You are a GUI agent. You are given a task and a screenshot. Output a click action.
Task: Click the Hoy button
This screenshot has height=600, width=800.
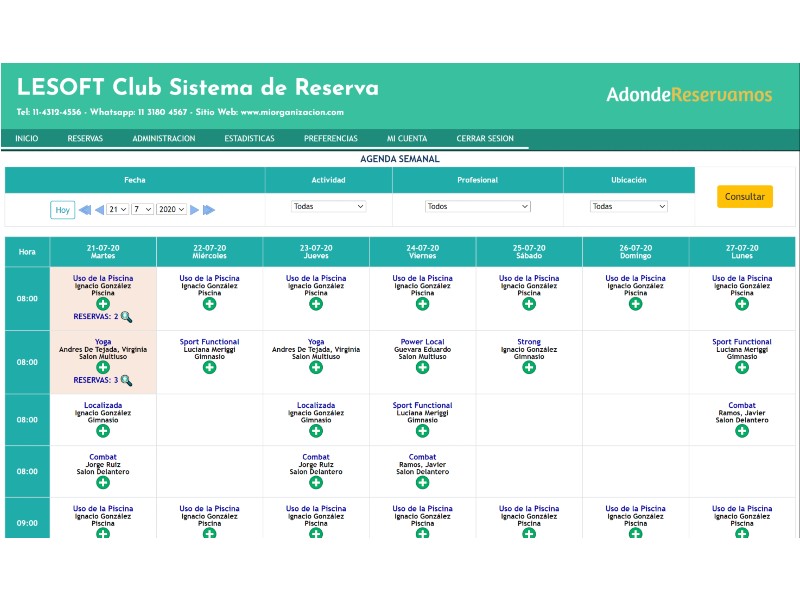tap(63, 210)
